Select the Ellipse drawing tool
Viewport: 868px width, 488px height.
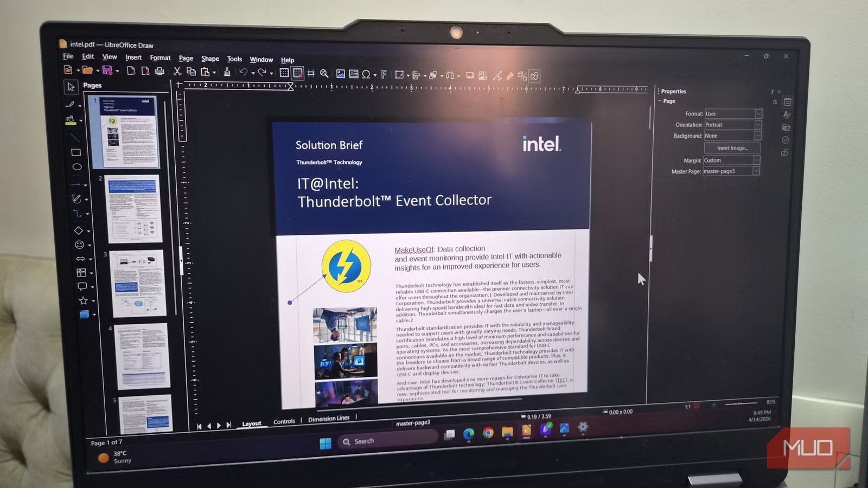77,167
